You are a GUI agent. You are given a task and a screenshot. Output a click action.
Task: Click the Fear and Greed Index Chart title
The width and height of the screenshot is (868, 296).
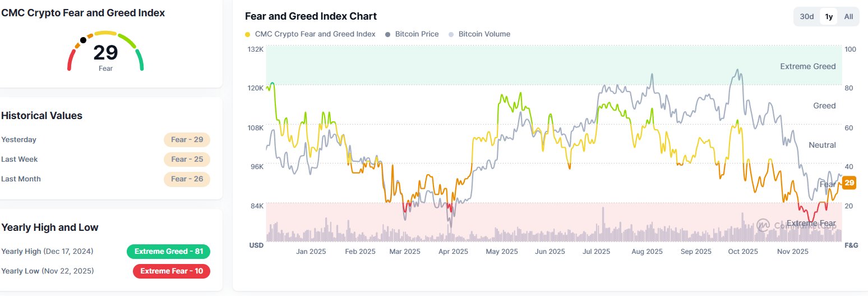(x=311, y=16)
